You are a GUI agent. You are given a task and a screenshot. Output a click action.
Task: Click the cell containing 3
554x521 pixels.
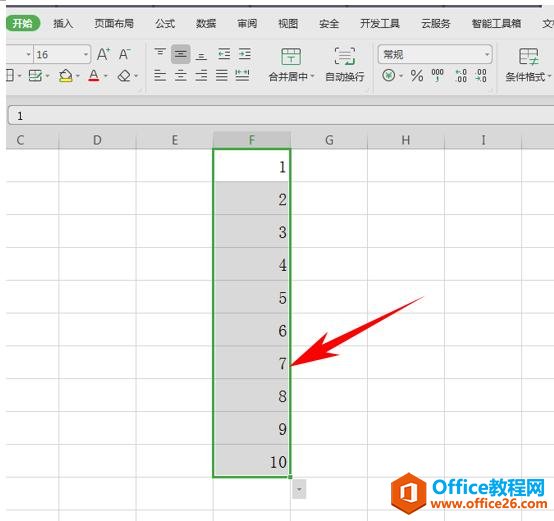point(252,231)
